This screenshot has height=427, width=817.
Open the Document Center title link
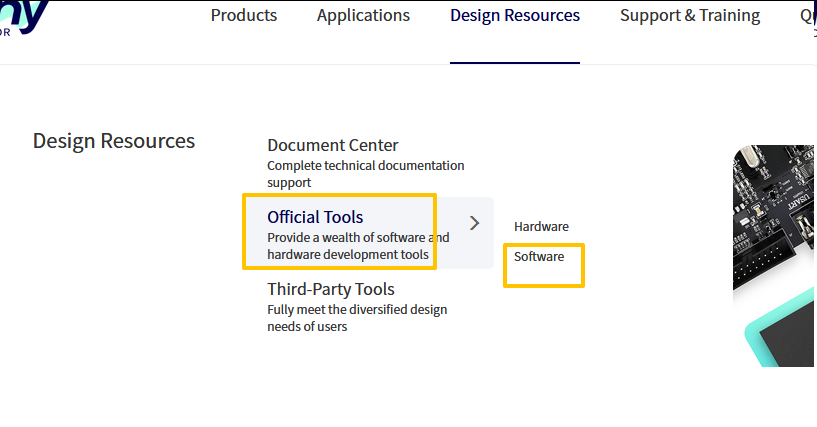pyautogui.click(x=332, y=146)
